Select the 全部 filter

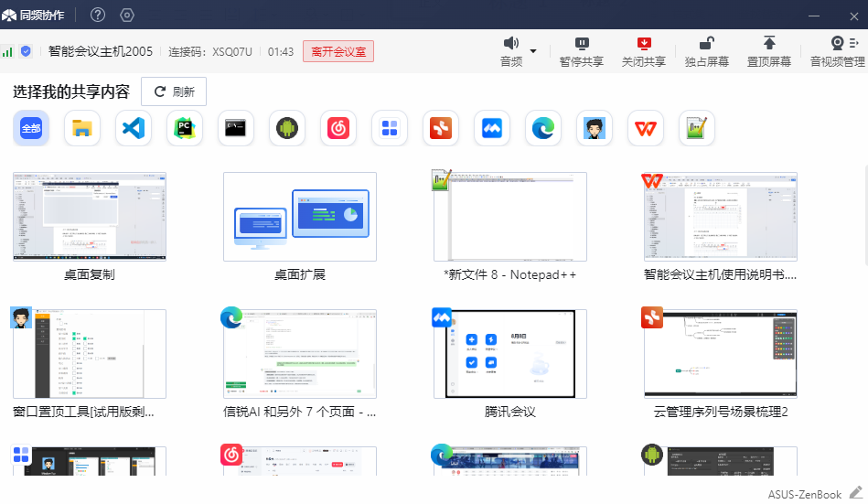(x=31, y=128)
